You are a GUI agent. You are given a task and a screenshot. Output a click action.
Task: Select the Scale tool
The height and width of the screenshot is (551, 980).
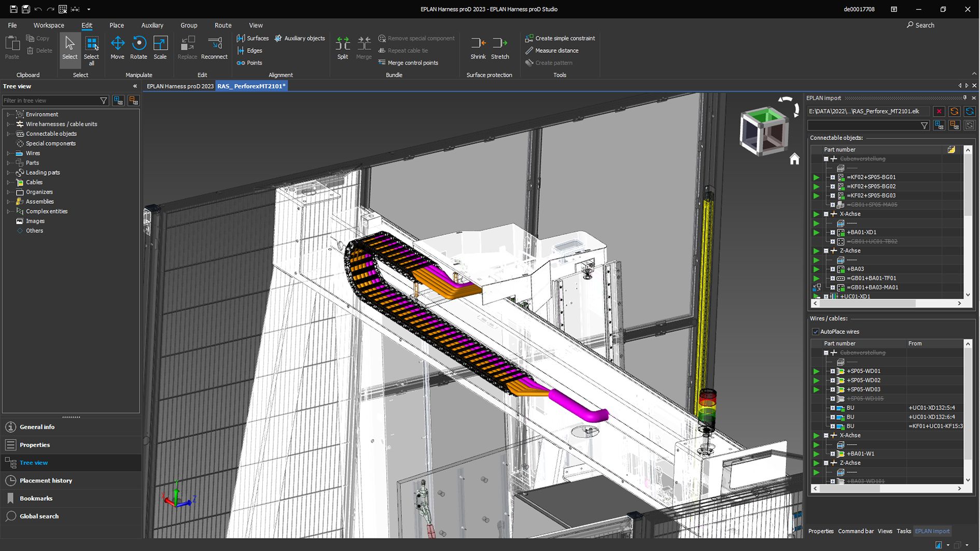(x=160, y=47)
